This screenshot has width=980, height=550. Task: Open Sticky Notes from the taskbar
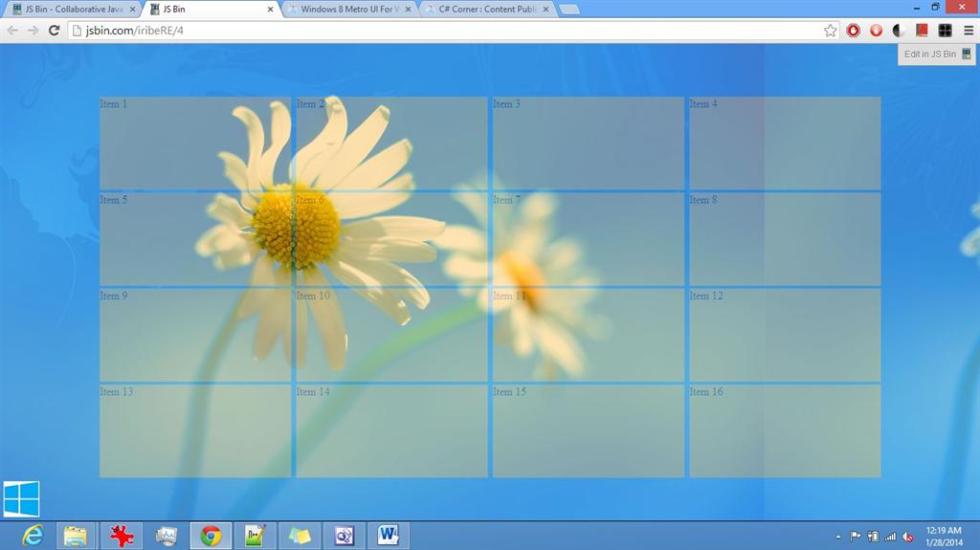300,536
